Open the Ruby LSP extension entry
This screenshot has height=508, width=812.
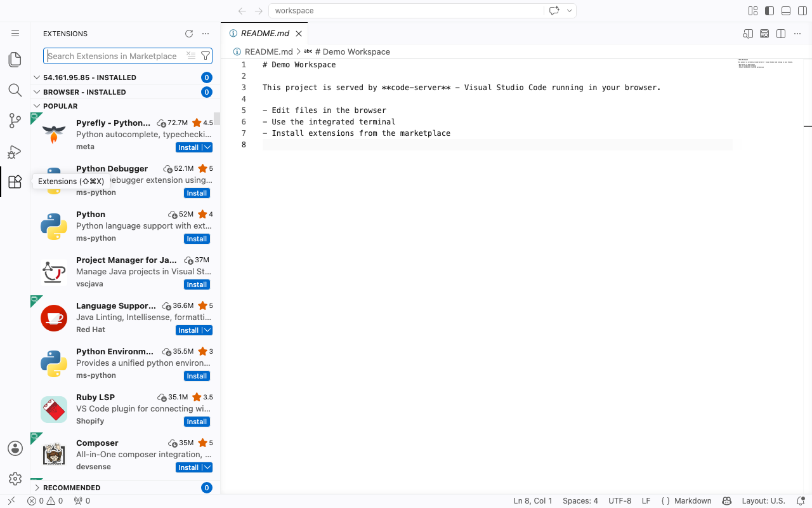pos(126,409)
